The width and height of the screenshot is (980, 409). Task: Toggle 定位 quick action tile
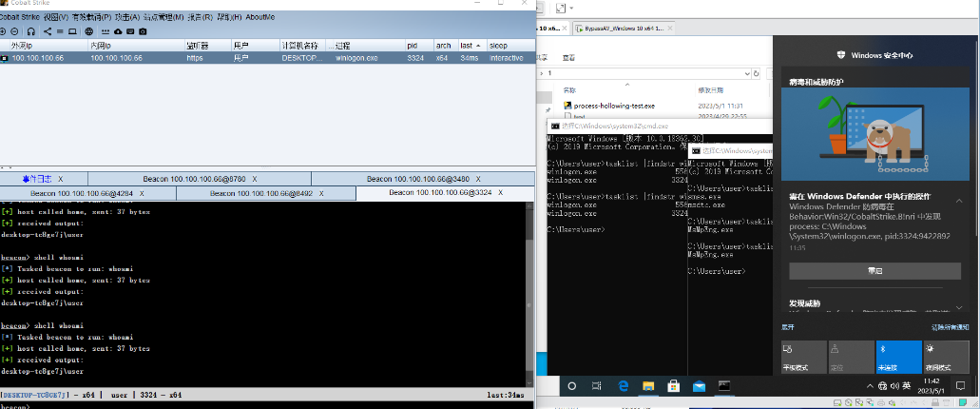pos(852,357)
